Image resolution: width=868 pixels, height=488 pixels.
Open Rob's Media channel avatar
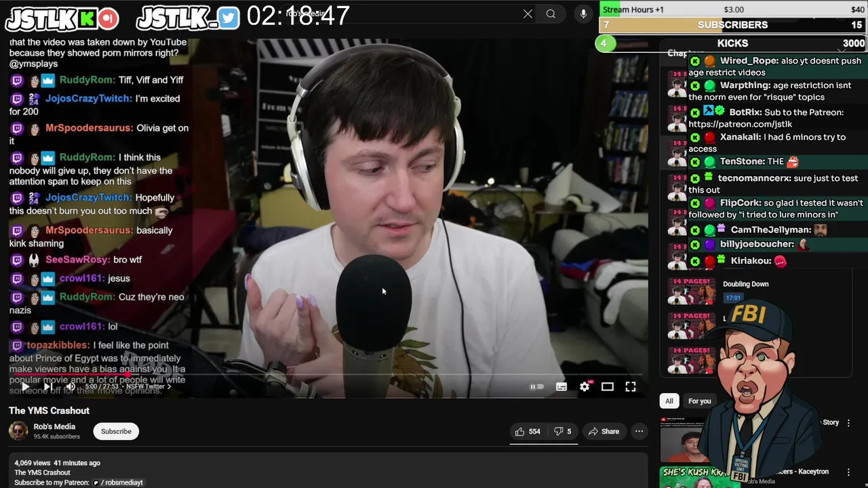click(18, 431)
